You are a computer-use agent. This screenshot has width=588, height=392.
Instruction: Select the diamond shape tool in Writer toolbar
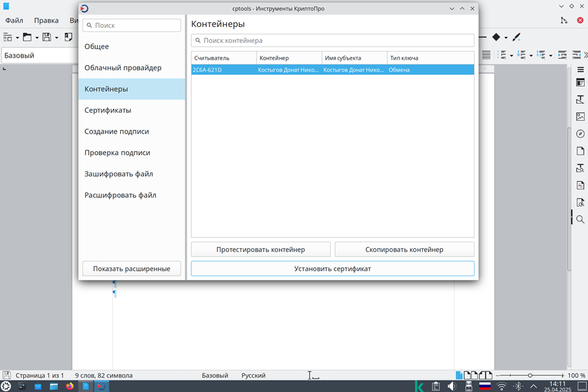(496, 37)
